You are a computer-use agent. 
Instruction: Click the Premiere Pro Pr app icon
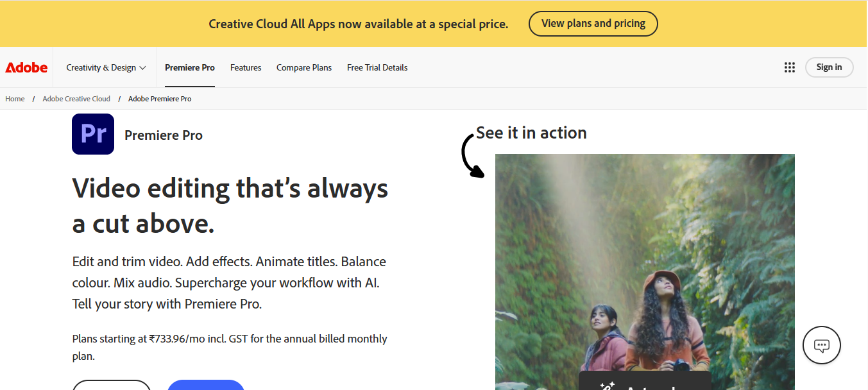point(93,134)
